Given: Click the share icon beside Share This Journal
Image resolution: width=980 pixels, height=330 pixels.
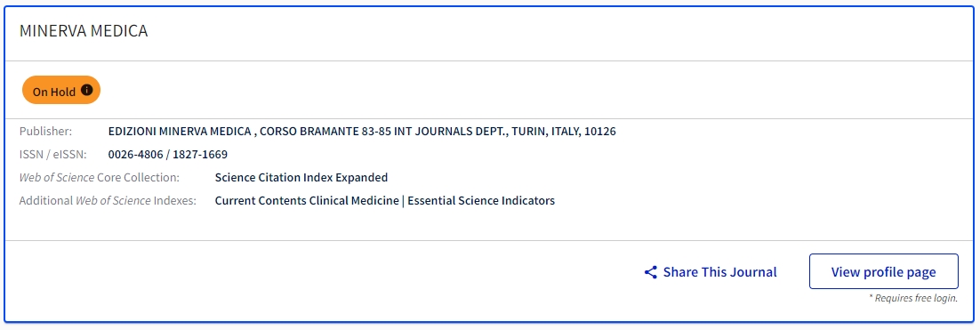Looking at the screenshot, I should point(651,272).
